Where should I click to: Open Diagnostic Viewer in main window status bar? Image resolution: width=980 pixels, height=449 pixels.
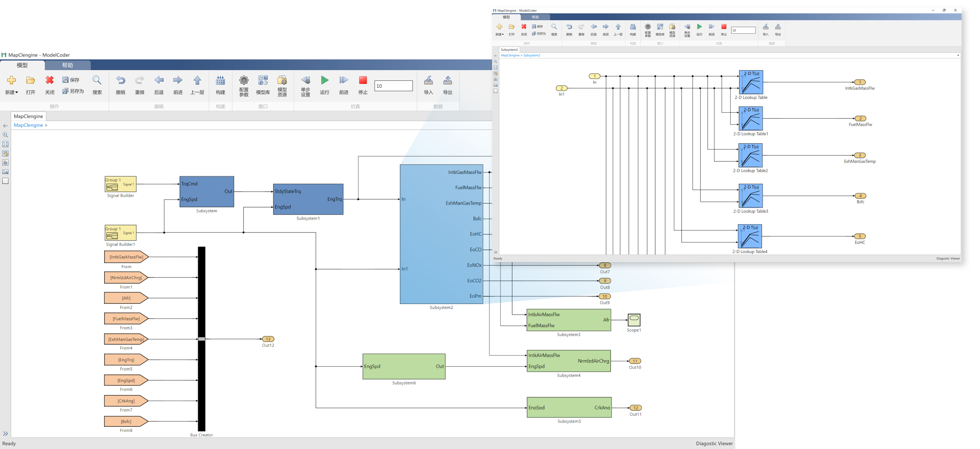click(714, 443)
